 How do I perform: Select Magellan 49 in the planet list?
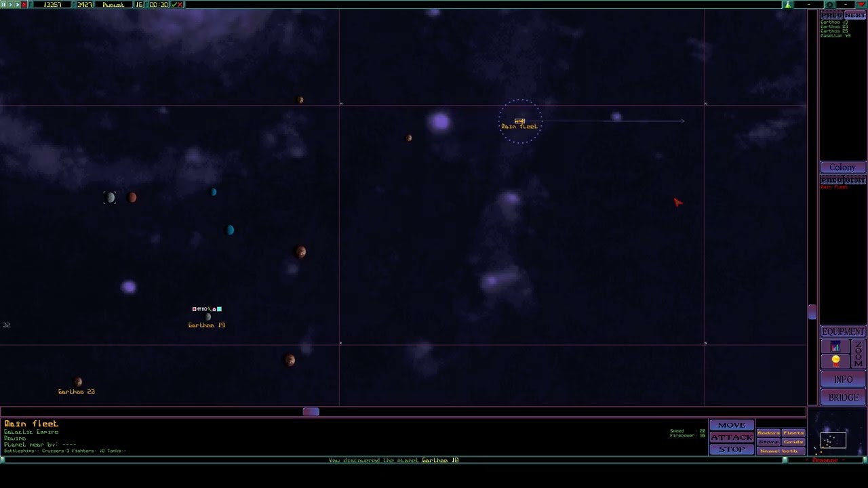point(835,35)
